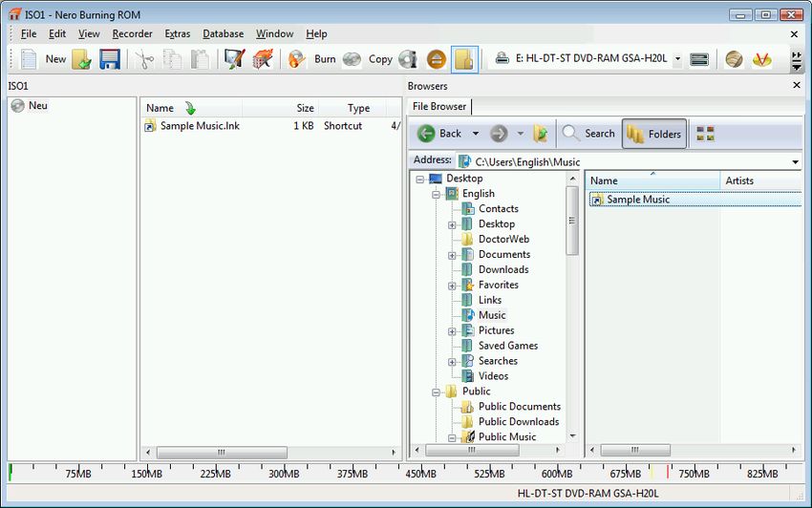Open the Recorder menu
Image resolution: width=812 pixels, height=508 pixels.
(x=132, y=33)
